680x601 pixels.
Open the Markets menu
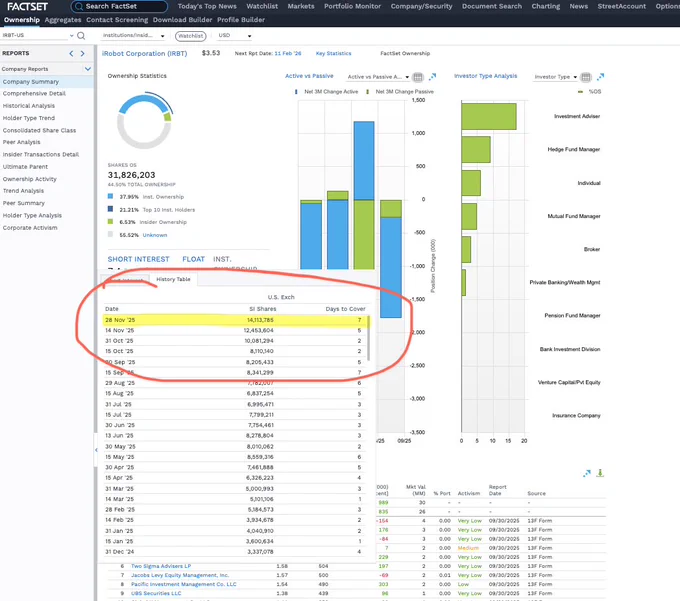coord(301,6)
